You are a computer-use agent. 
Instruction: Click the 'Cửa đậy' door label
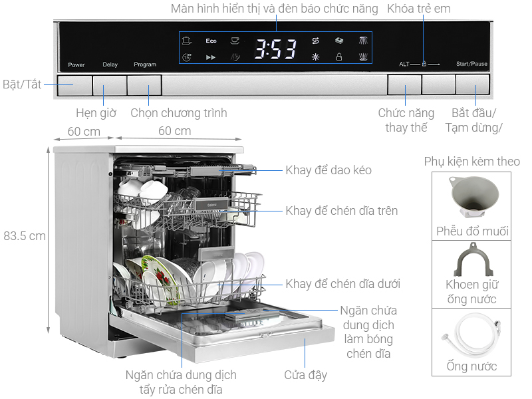point(305,375)
